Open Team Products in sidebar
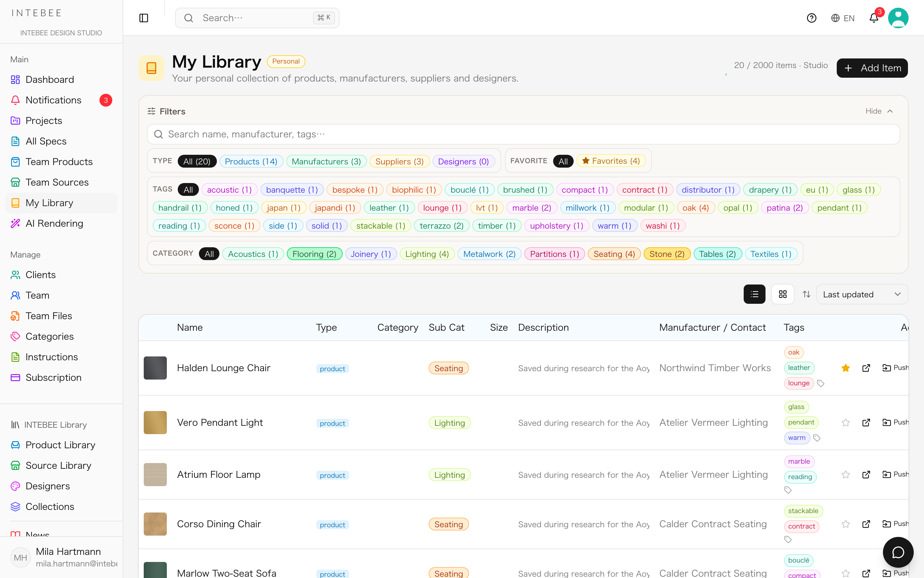The image size is (924, 578). coord(61,162)
